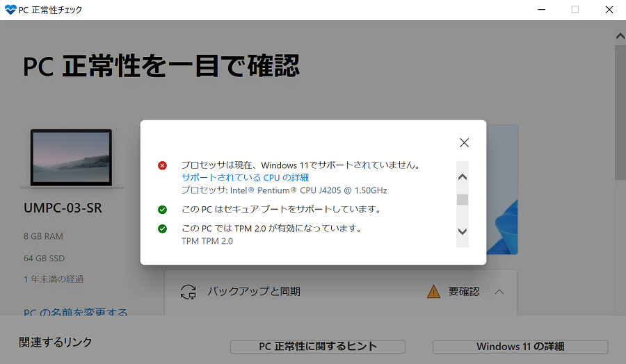
Task: Minimize the PC 正常性チェック window
Action: click(541, 10)
